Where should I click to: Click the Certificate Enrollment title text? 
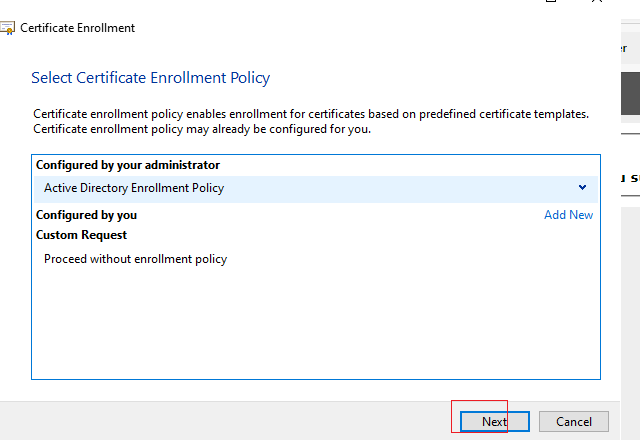pyautogui.click(x=78, y=28)
